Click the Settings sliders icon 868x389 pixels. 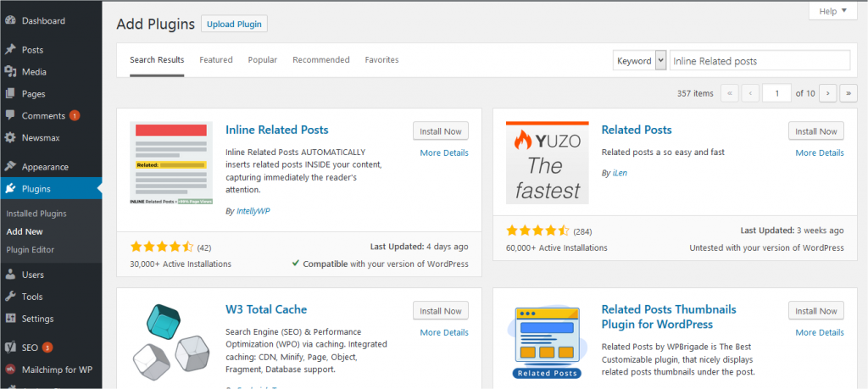pyautogui.click(x=10, y=319)
